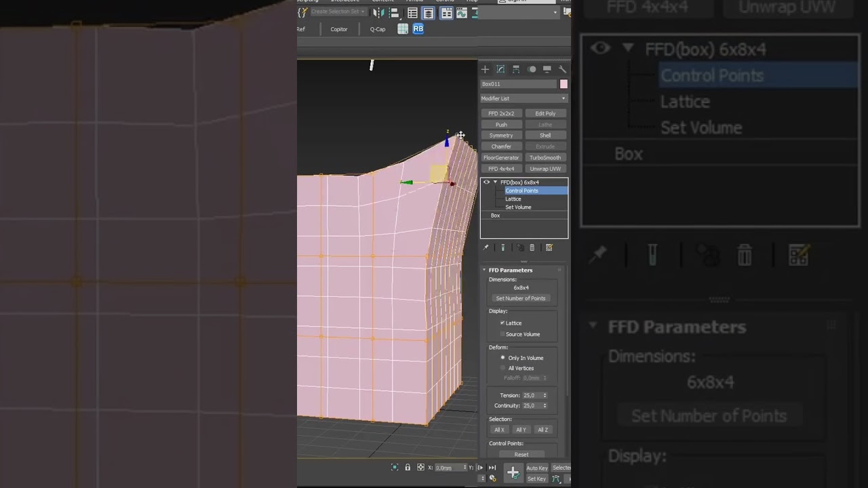Image resolution: width=868 pixels, height=488 pixels.
Task: Click the Copitor toolbar item
Action: (339, 29)
